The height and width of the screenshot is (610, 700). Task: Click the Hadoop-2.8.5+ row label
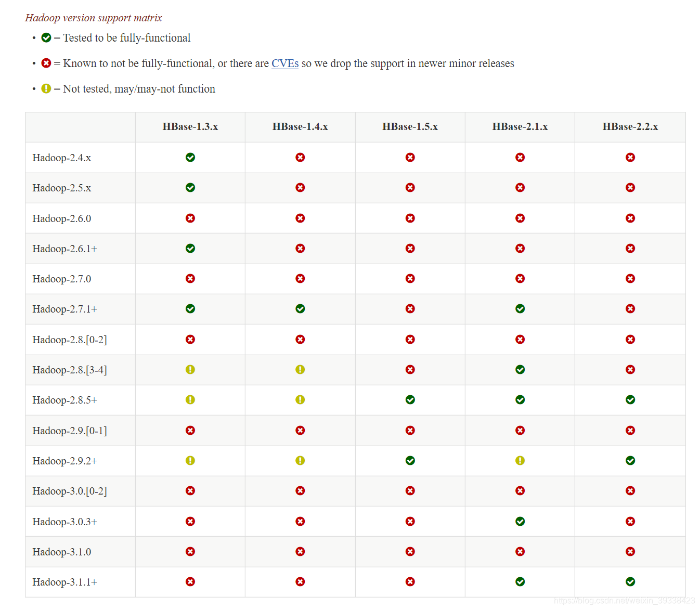pos(64,400)
